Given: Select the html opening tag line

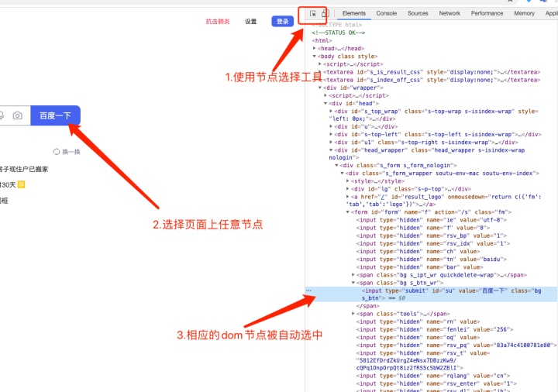Looking at the screenshot, I should [322, 40].
